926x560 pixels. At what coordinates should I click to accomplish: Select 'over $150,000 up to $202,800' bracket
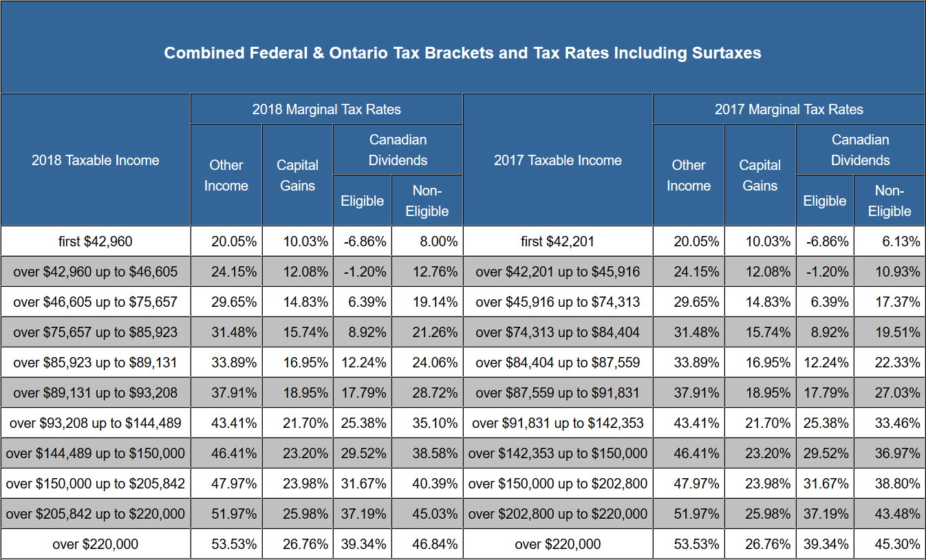(x=557, y=483)
